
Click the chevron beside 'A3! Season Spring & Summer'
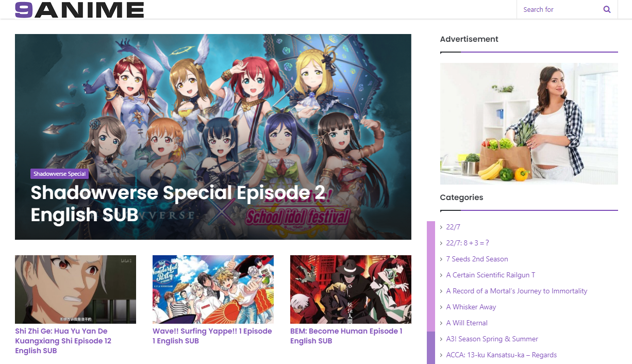(x=442, y=339)
